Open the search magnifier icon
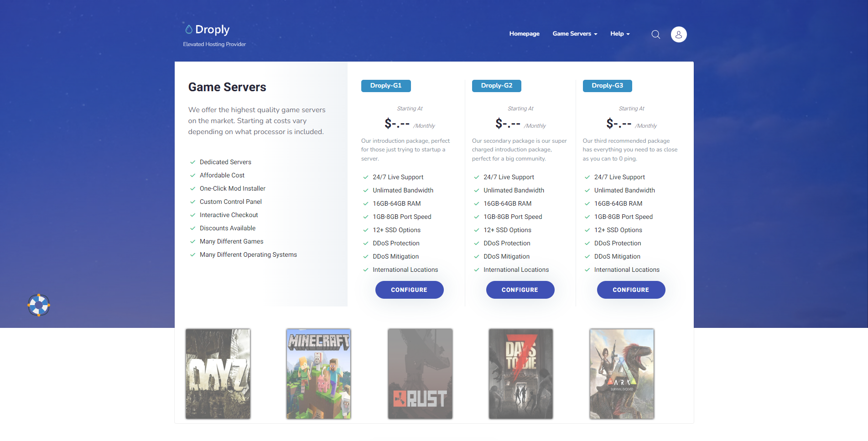 (655, 35)
